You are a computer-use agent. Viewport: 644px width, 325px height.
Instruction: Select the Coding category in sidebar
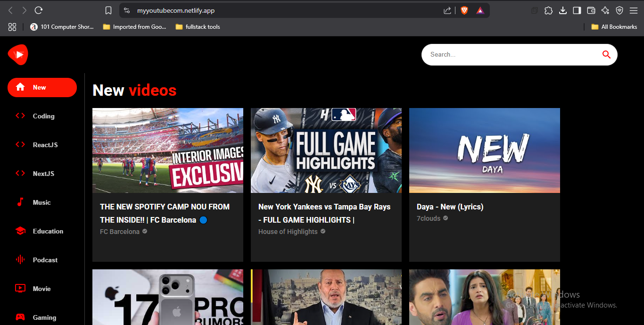[43, 116]
